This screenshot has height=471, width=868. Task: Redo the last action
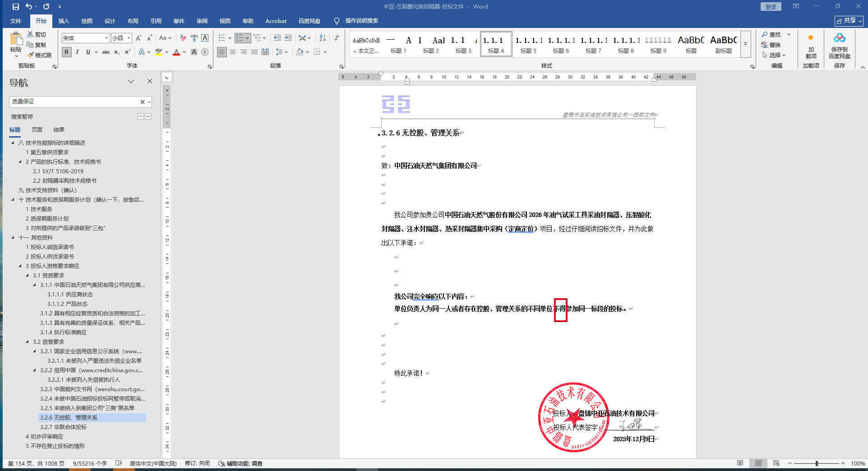(x=46, y=7)
